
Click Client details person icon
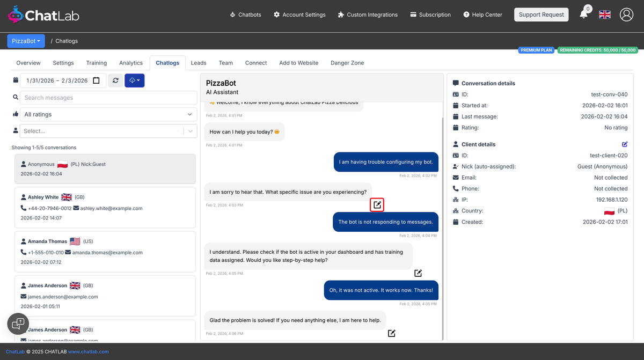(x=456, y=144)
